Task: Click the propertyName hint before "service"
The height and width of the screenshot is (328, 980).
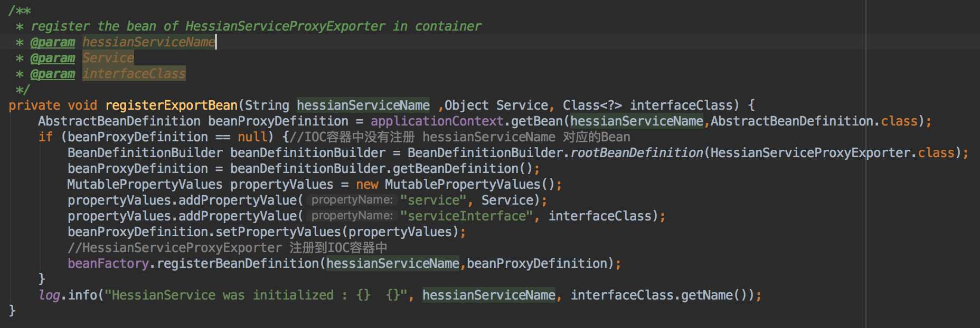Action: point(352,200)
